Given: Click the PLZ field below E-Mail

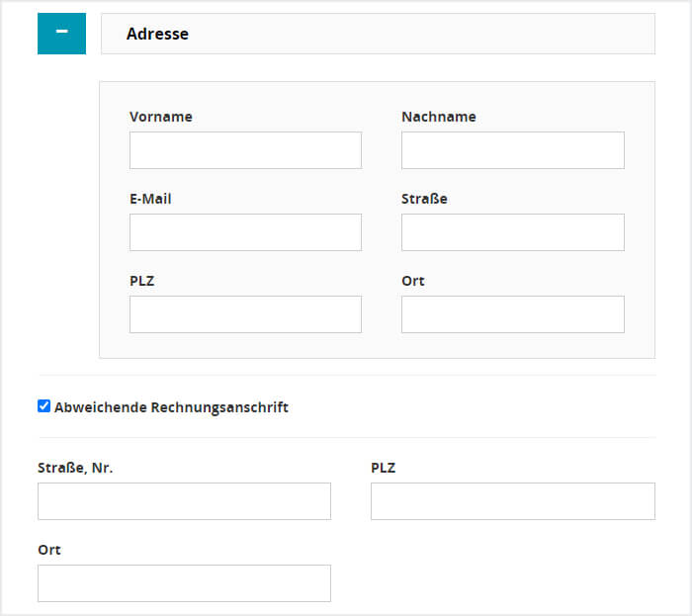Looking at the screenshot, I should [x=245, y=314].
